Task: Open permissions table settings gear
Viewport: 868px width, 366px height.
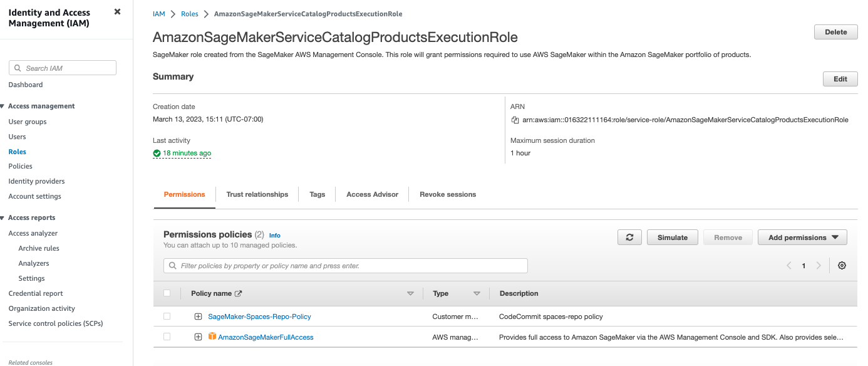Action: point(842,266)
